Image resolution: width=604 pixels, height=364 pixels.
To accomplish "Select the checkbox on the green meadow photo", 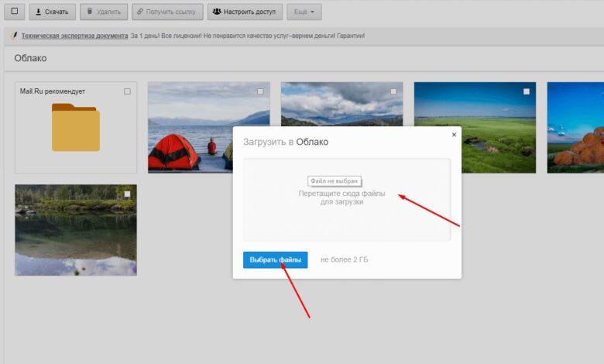I will tap(527, 91).
